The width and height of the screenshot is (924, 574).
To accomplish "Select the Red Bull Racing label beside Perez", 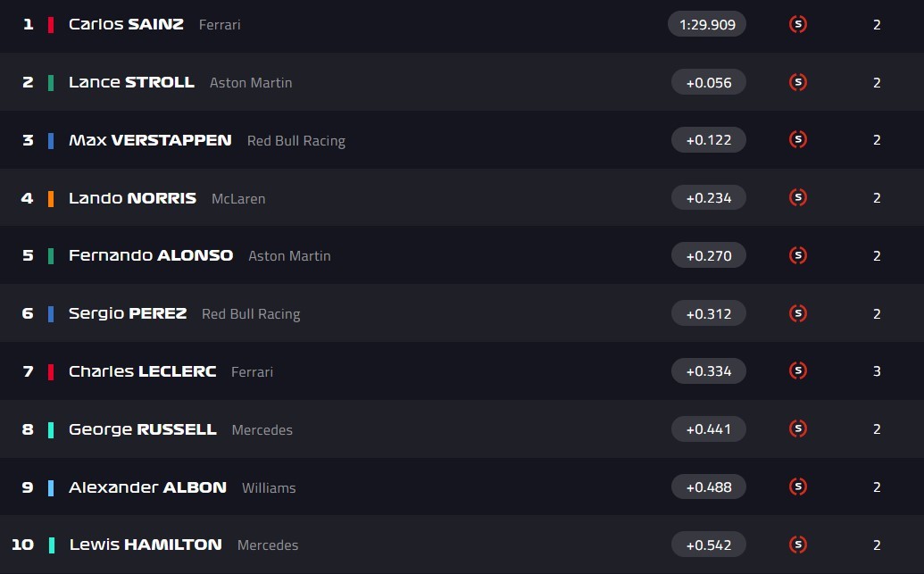I will (251, 314).
